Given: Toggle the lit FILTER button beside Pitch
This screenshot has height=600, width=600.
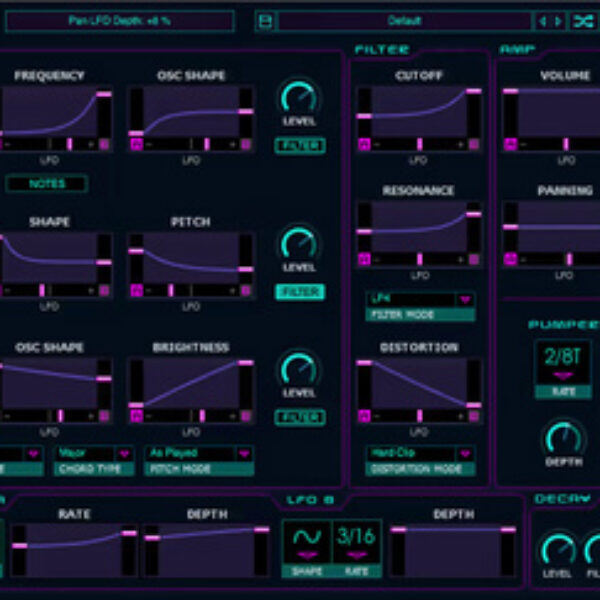Looking at the screenshot, I should click(300, 292).
